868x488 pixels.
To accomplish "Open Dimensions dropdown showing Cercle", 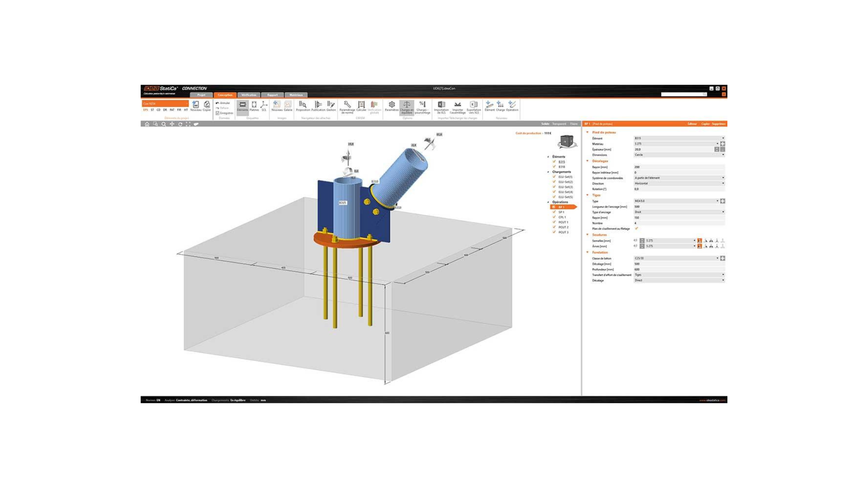I will point(678,155).
